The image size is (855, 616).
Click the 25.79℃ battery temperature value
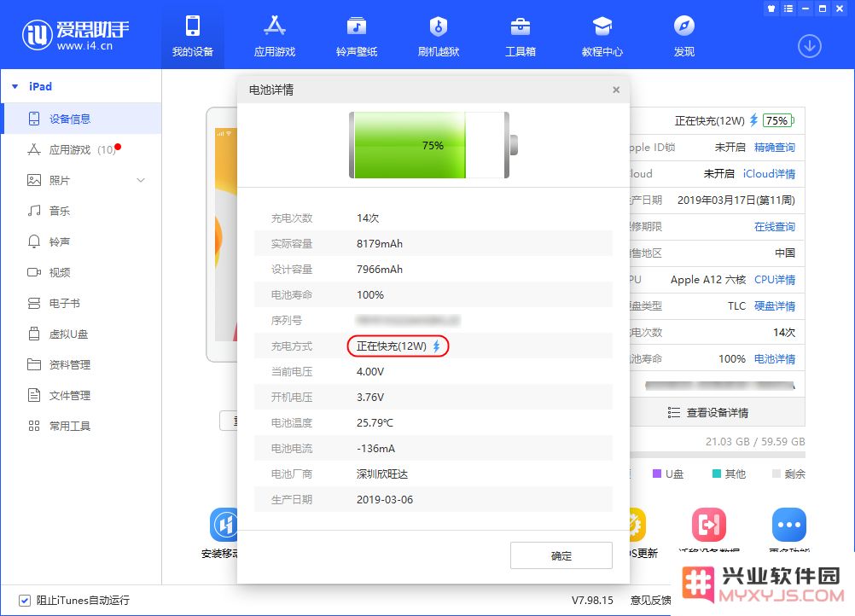click(375, 423)
